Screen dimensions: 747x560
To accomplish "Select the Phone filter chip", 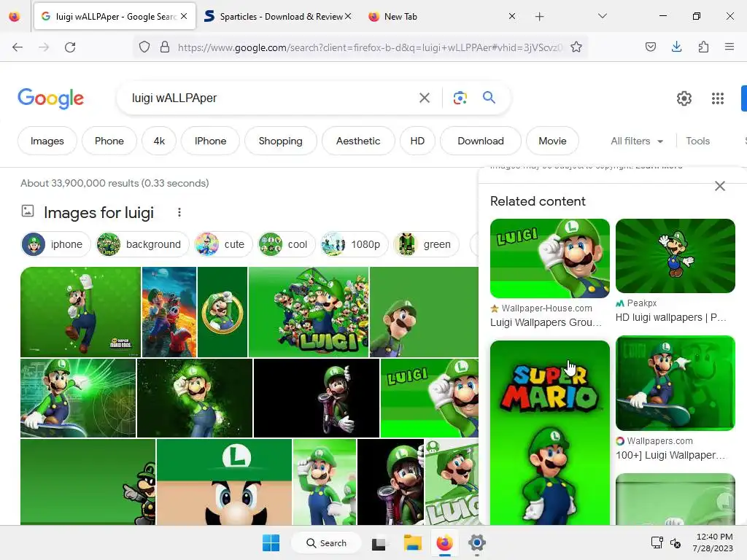I will [109, 141].
